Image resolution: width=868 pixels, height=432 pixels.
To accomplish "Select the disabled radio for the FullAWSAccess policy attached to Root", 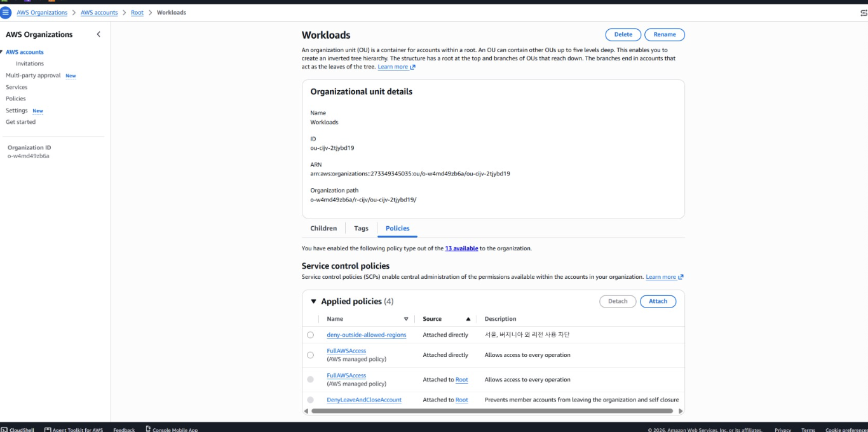I will 310,379.
